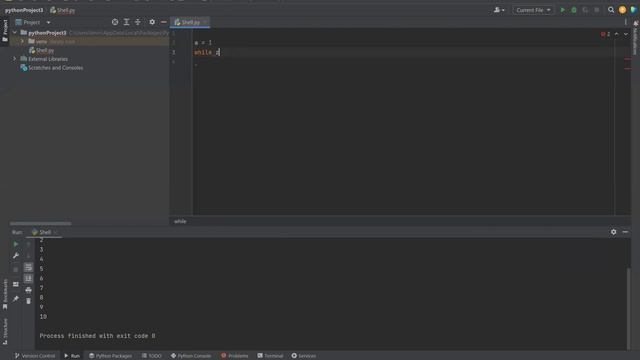This screenshot has width=640, height=360.
Task: Open run configuration wrench in Run panel
Action: click(16, 256)
